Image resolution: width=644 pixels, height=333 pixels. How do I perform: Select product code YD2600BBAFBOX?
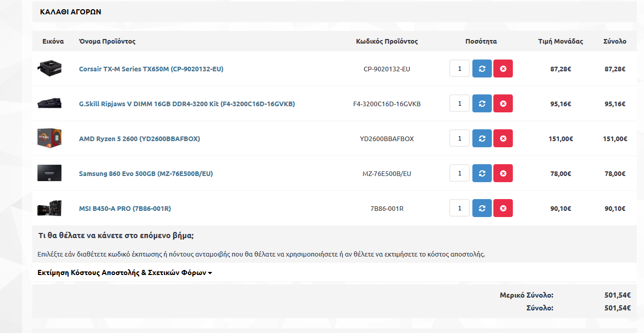point(387,139)
